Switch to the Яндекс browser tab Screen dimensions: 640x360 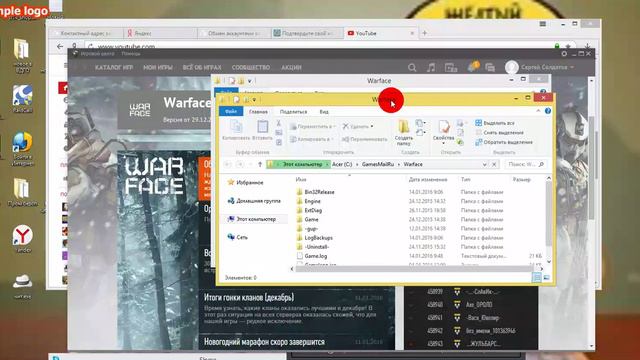[x=160, y=33]
